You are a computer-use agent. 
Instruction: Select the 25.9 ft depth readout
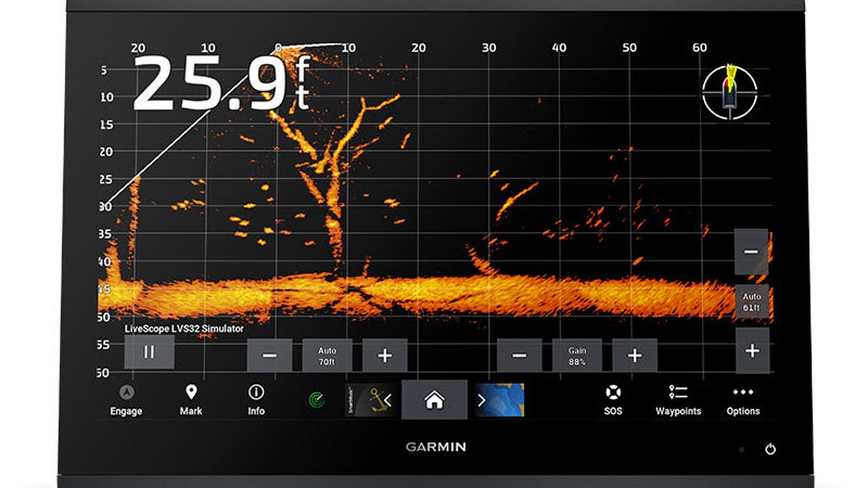click(221, 83)
